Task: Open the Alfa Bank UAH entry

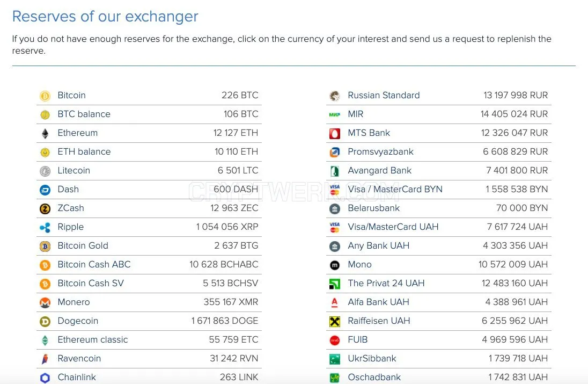Action: coord(439,302)
